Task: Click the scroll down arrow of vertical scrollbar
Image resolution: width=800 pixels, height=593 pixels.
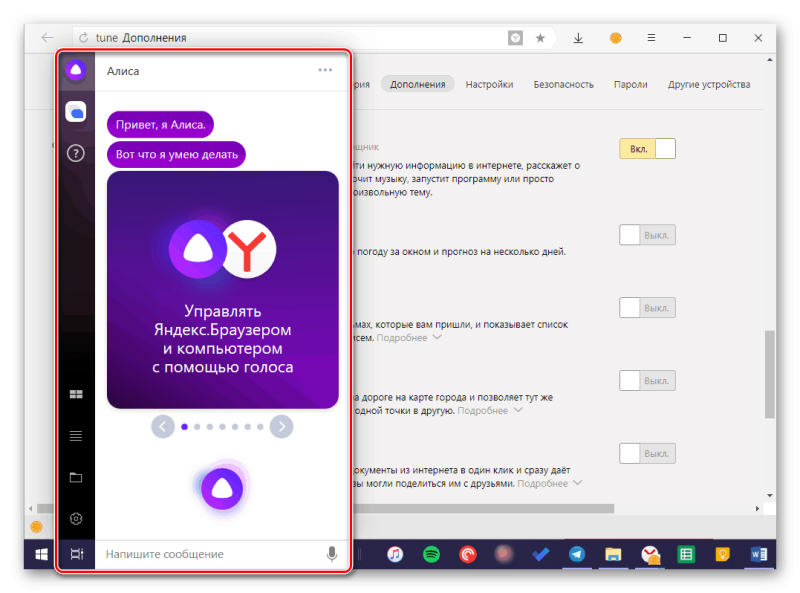Action: click(769, 496)
